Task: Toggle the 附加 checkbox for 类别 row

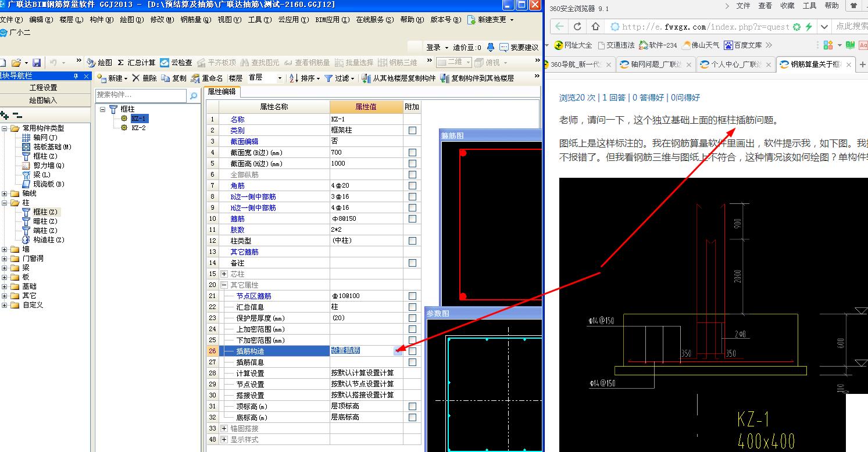Action: [x=412, y=131]
